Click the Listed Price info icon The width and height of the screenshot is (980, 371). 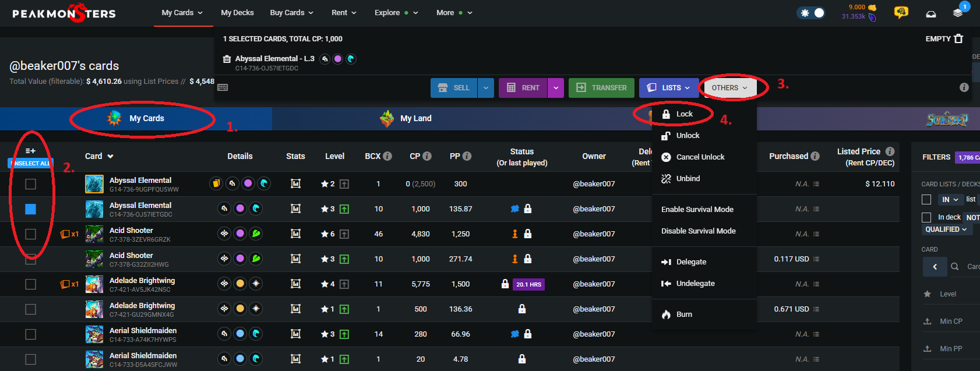[x=890, y=151]
